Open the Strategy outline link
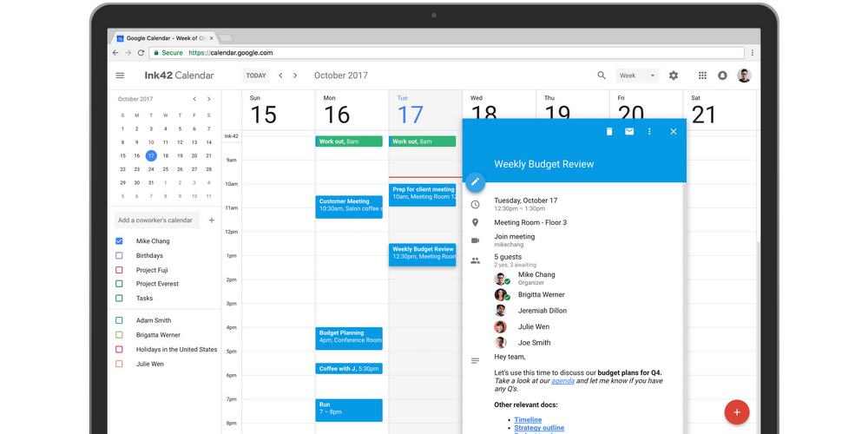Viewport: 868px width, 434px height. 539,428
